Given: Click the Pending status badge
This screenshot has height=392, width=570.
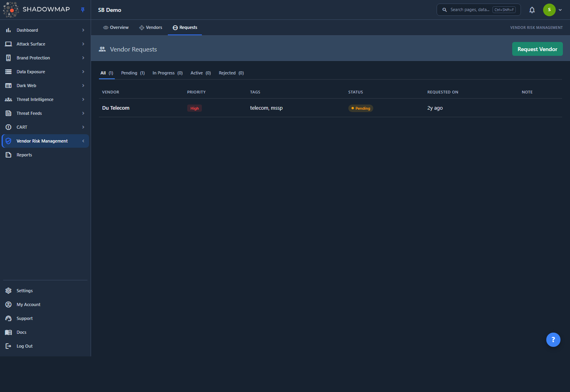Looking at the screenshot, I should pos(361,108).
